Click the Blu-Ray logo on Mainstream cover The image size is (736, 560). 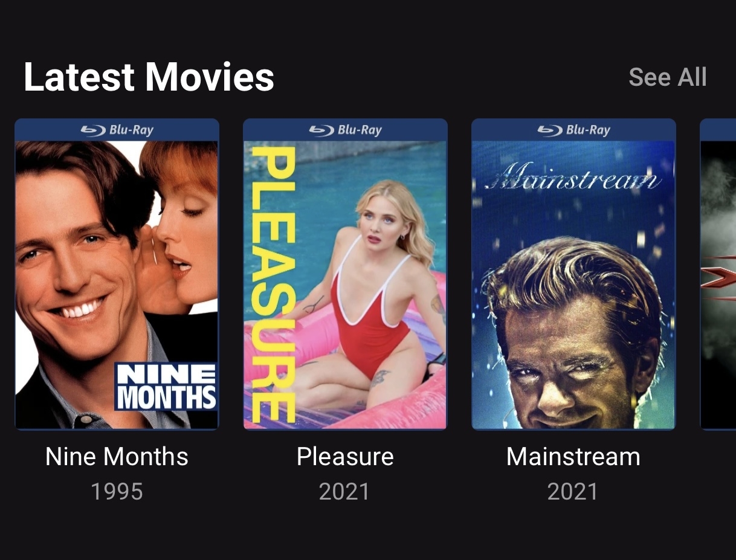573,130
